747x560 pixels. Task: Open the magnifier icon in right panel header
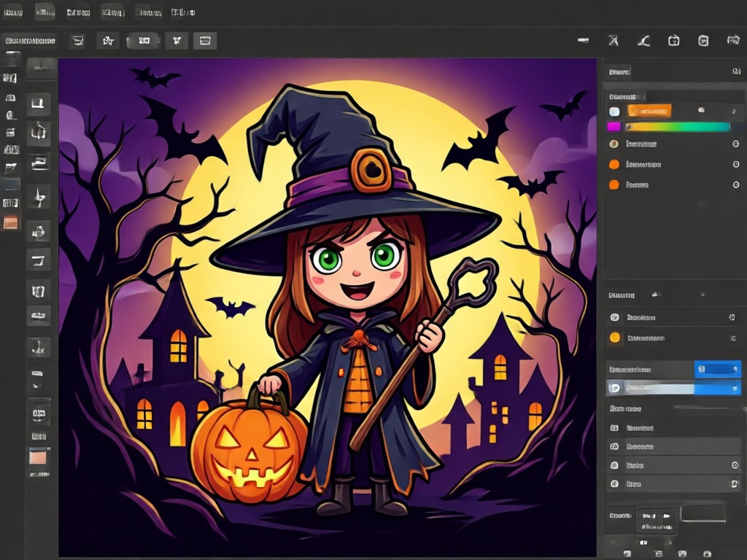point(737,71)
